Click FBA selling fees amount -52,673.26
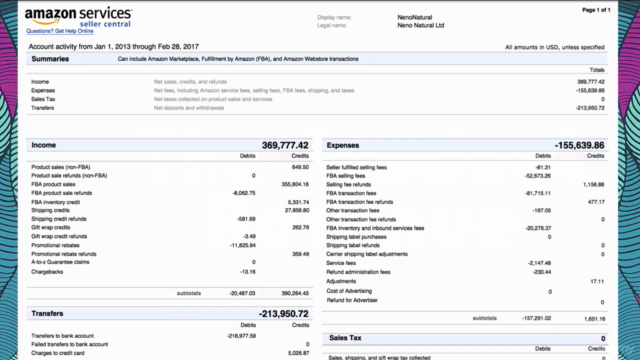640x360 pixels. click(538, 176)
